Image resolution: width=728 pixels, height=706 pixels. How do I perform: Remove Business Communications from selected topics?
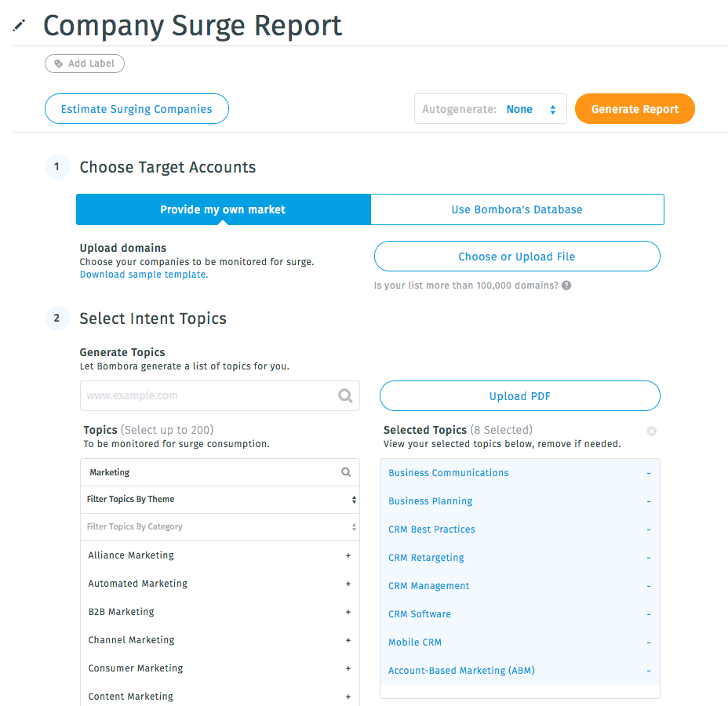pos(649,473)
